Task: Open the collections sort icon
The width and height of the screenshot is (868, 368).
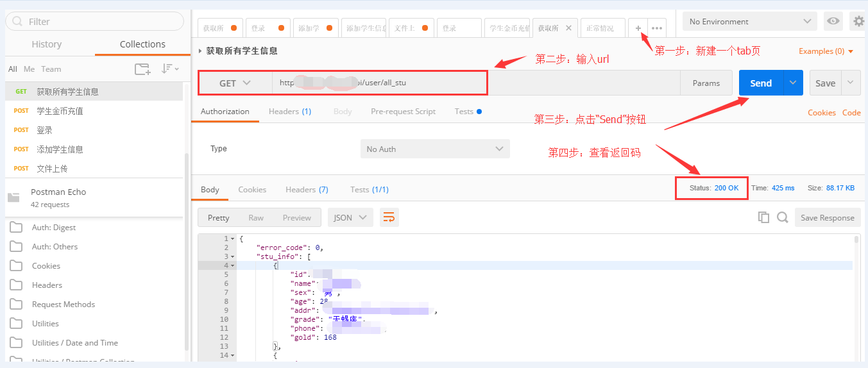Action: 169,69
